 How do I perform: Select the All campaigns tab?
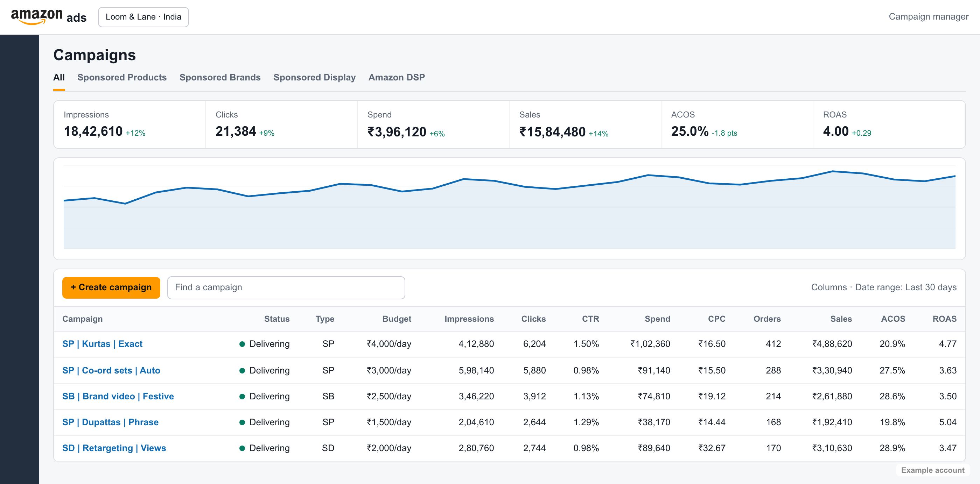pyautogui.click(x=59, y=77)
